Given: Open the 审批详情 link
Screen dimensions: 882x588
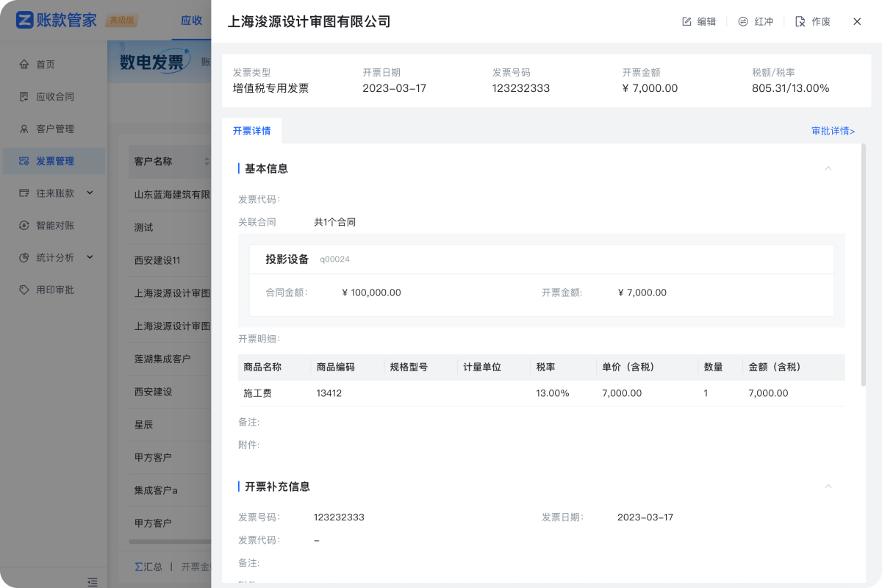Looking at the screenshot, I should [x=833, y=131].
